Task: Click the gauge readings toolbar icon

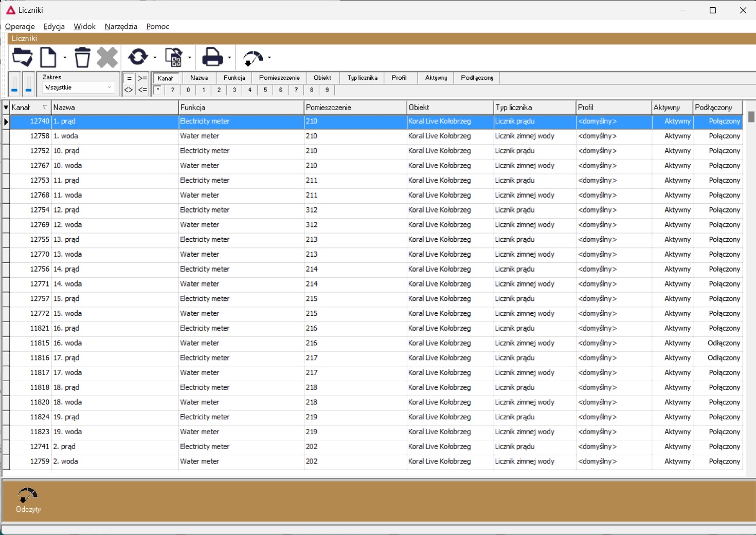Action: click(253, 58)
